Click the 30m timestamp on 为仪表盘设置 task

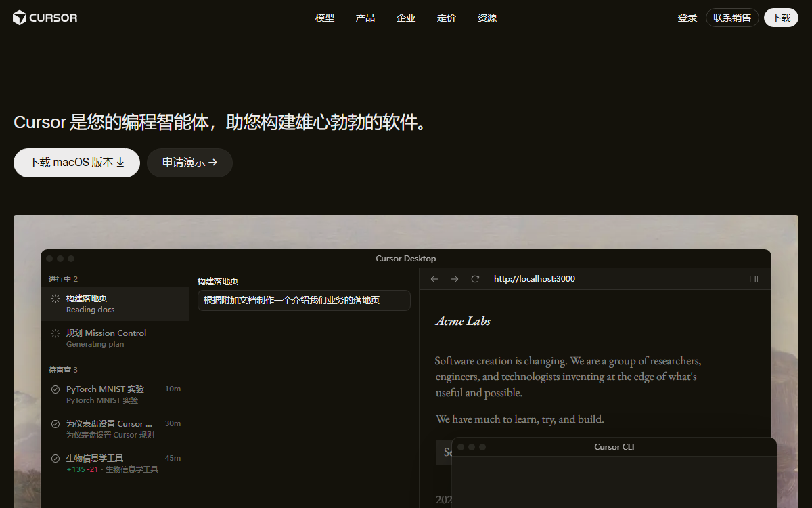173,423
